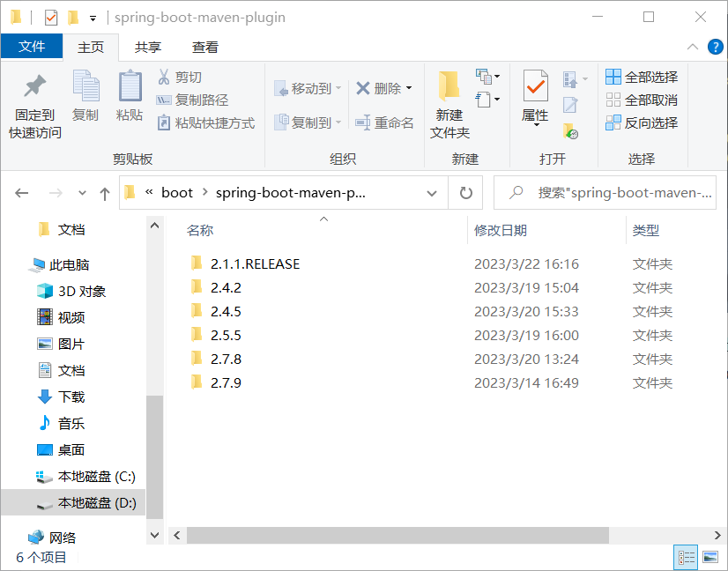Open Music (音乐) in navigation pane

[x=62, y=423]
